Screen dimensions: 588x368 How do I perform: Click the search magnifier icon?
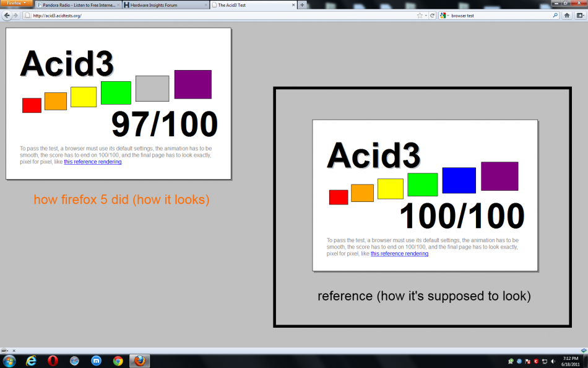click(555, 15)
